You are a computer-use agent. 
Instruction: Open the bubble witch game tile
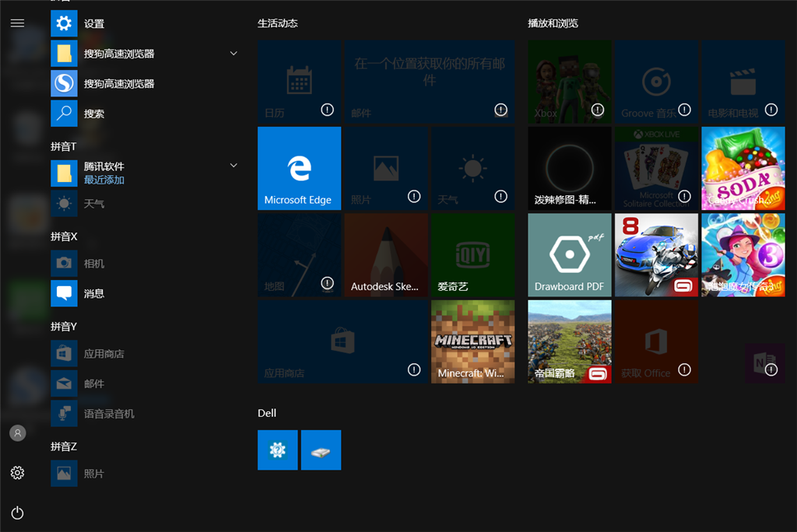743,255
